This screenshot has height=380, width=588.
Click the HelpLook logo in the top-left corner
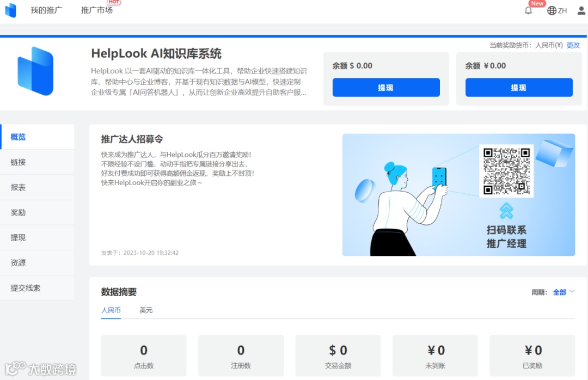[x=10, y=10]
